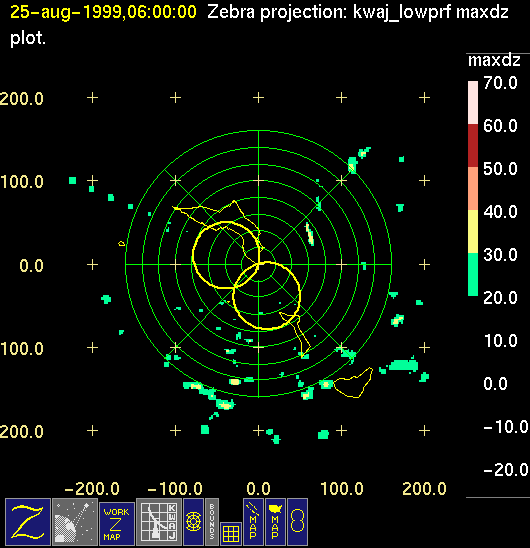
Task: Click the maxdz color scale title
Action: click(494, 60)
